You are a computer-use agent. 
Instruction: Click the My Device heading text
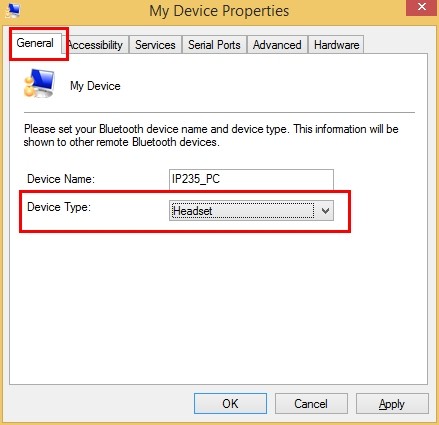95,86
